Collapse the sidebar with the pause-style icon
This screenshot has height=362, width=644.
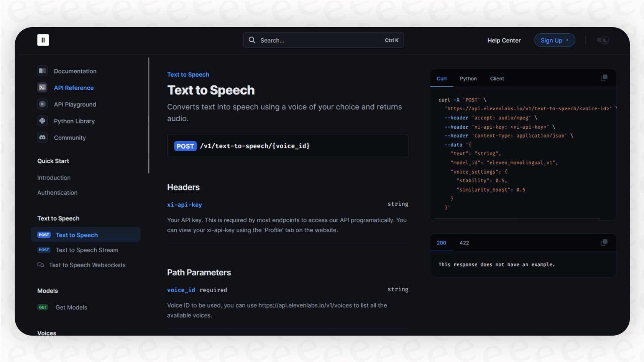tap(43, 40)
